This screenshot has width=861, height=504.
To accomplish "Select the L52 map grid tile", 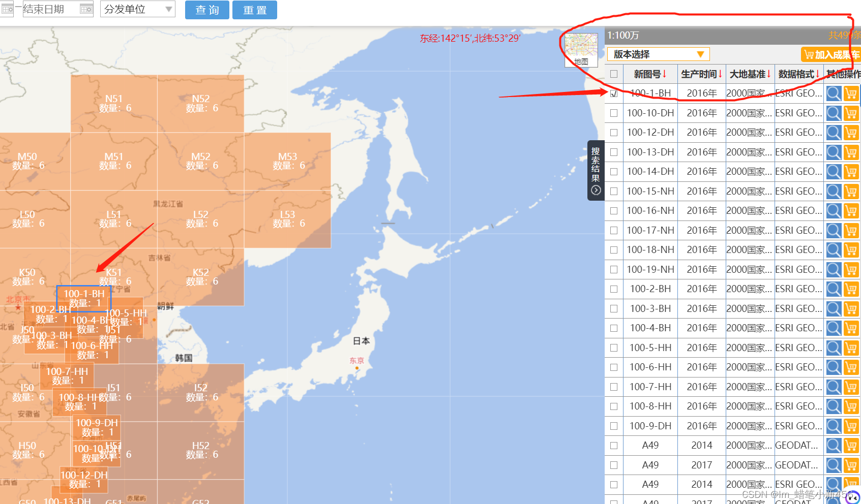I will point(201,219).
